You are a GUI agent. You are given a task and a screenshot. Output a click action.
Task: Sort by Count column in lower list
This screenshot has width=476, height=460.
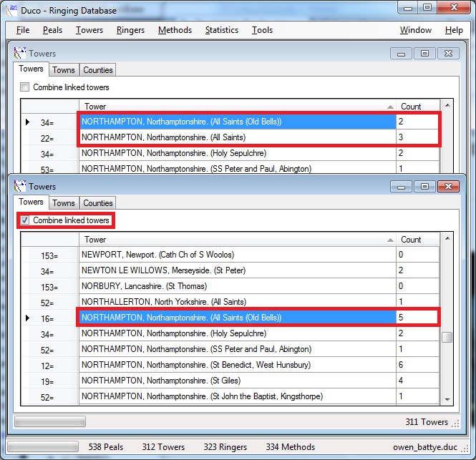click(x=417, y=240)
